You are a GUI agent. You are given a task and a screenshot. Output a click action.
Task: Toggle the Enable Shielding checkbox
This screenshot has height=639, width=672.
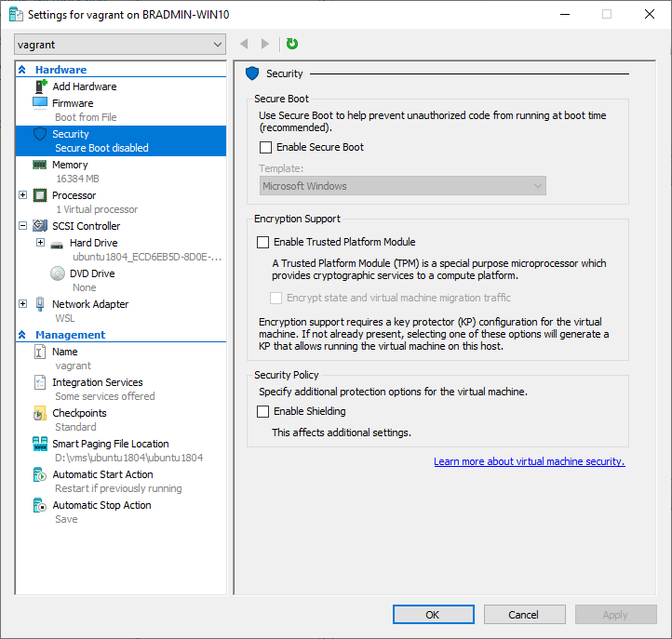[x=262, y=411]
